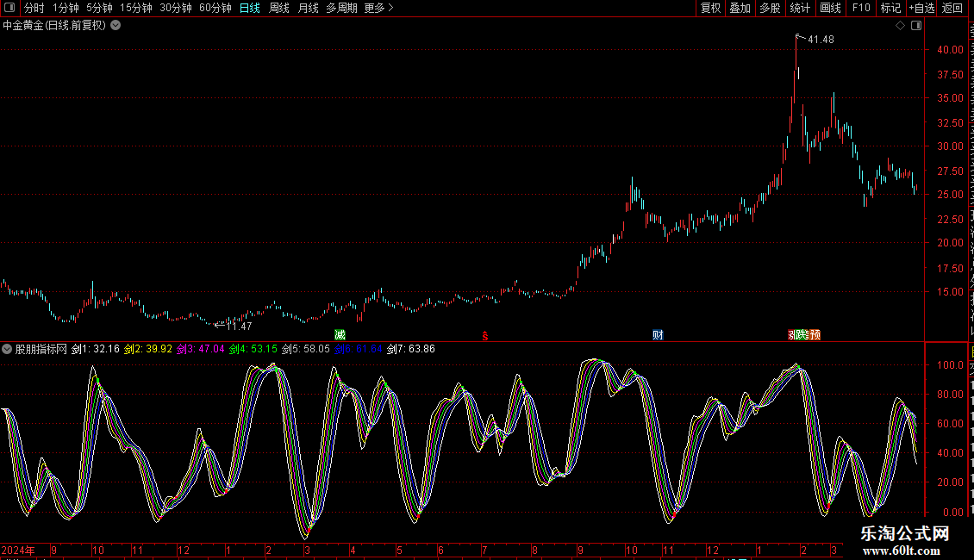
Task: Toggle the right sidebar panel icon
Action: tap(916, 26)
